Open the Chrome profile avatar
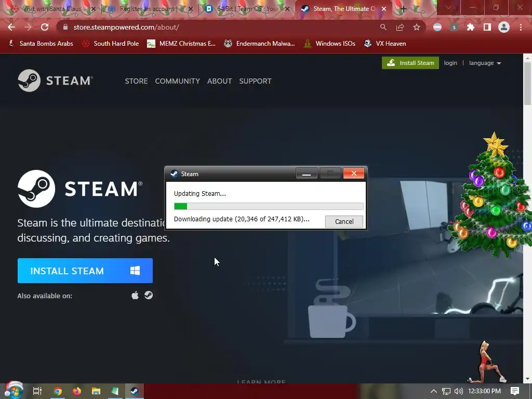 (504, 27)
